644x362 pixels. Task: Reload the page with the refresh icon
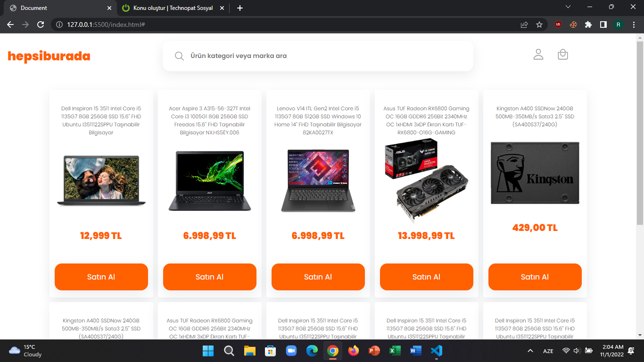[x=41, y=25]
